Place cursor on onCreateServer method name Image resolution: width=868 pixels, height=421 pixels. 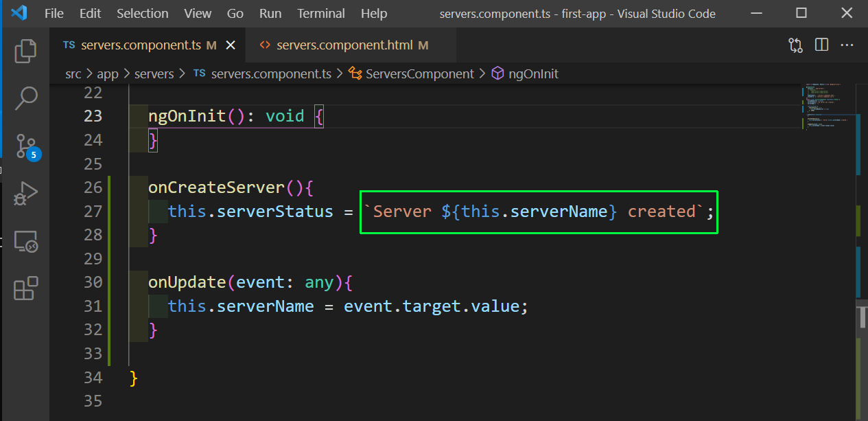pyautogui.click(x=216, y=187)
